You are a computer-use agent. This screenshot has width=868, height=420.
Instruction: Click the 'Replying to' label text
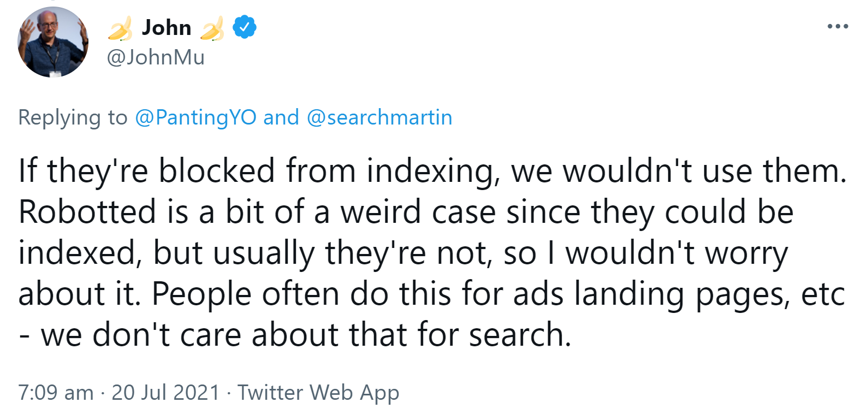73,117
